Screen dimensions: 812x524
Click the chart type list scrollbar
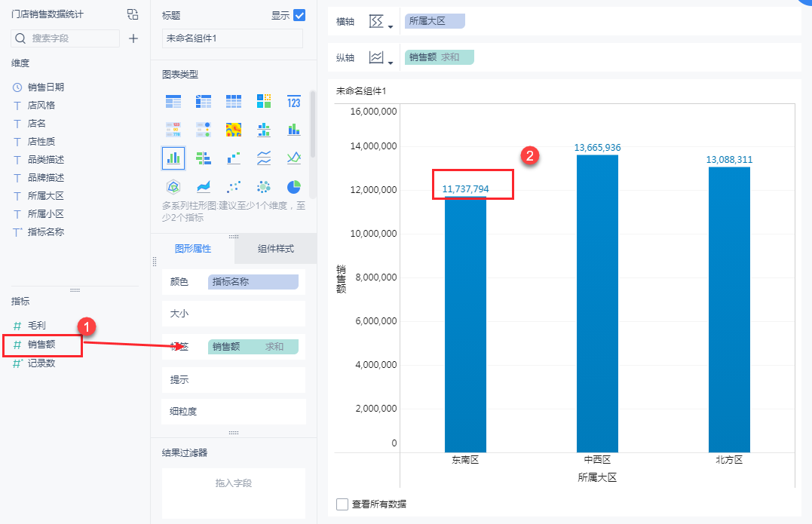click(x=313, y=124)
